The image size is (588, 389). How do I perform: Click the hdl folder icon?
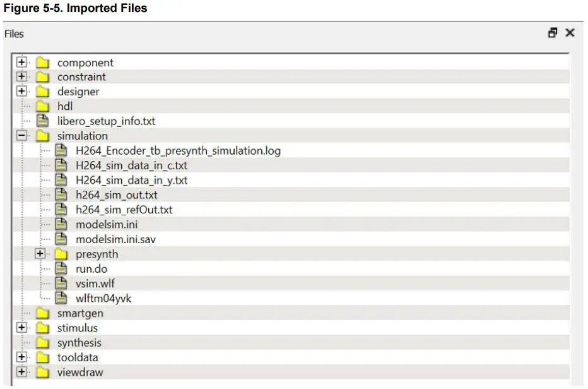[x=42, y=106]
